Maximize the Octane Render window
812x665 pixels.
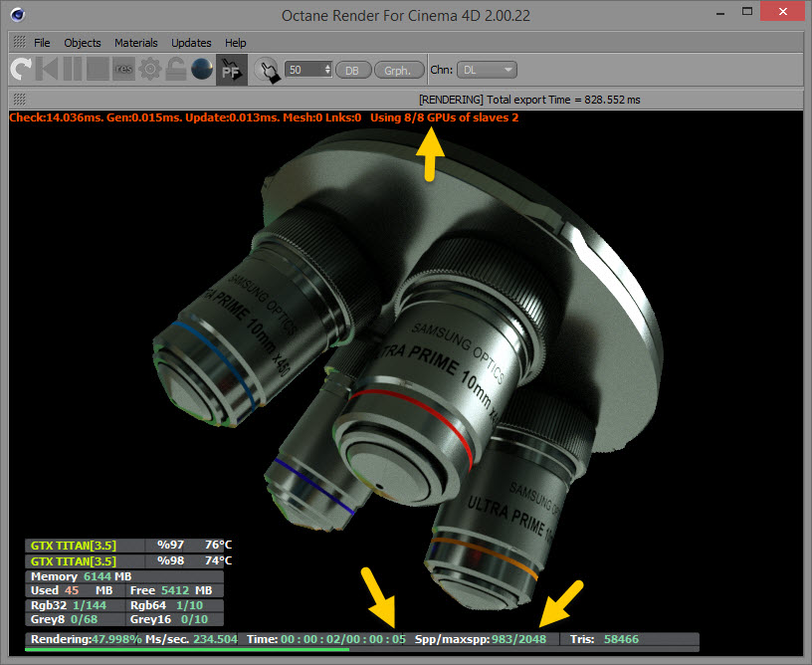point(746,12)
